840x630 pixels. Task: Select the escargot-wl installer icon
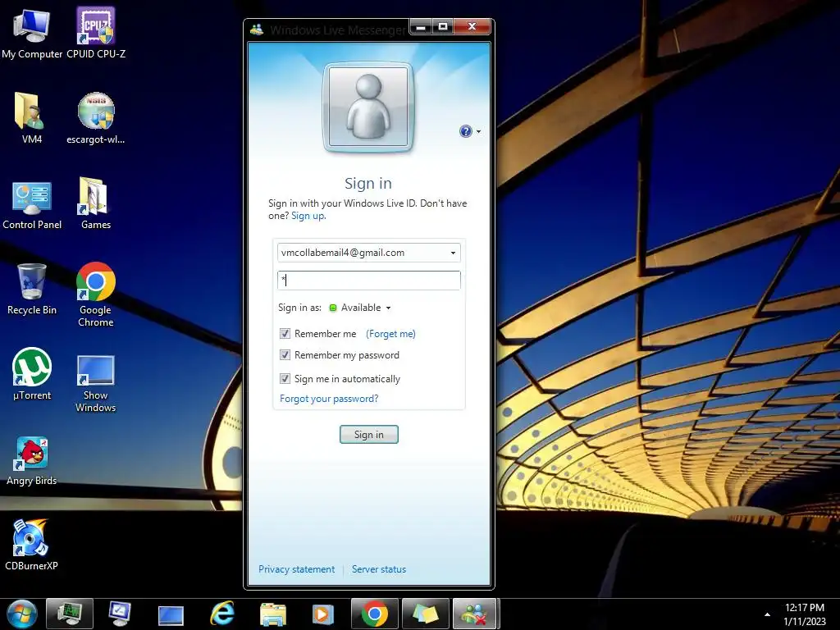click(x=96, y=118)
